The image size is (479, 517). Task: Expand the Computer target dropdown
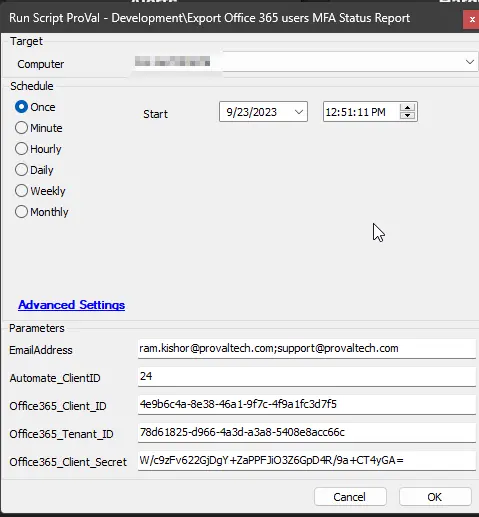[x=470, y=62]
